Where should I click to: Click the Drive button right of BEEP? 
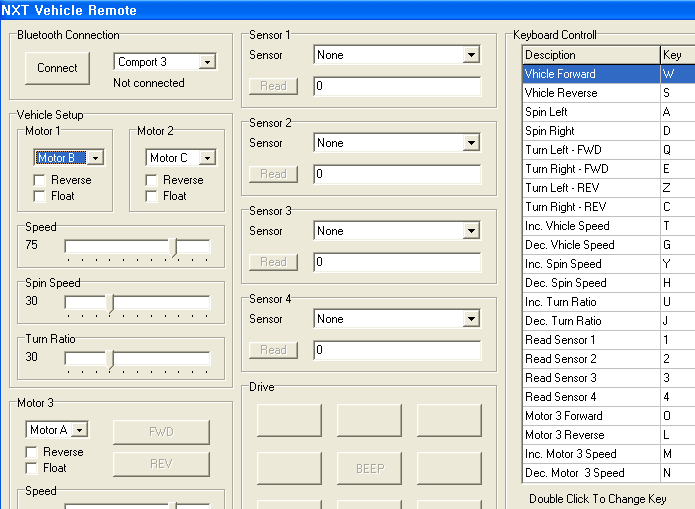tap(449, 468)
